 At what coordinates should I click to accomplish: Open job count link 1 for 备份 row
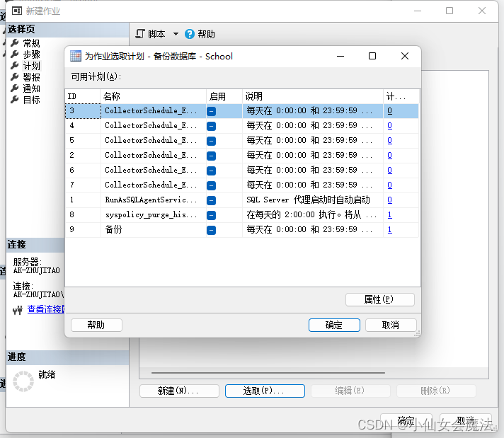tap(389, 230)
